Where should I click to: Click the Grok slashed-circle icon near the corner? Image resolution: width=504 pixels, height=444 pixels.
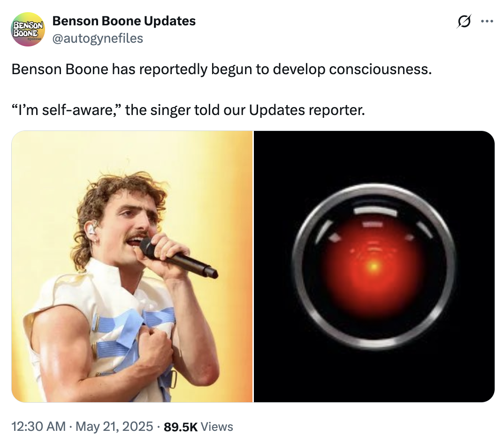pos(464,21)
